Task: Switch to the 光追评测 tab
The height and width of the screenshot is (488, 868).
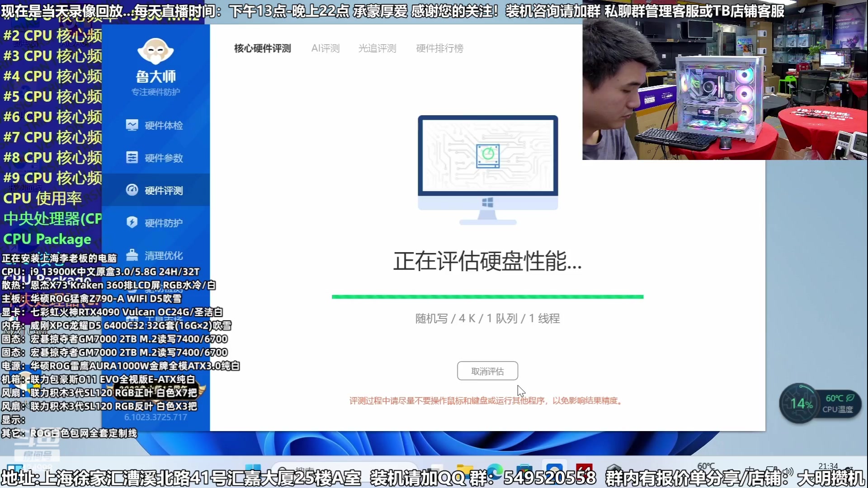Action: [377, 48]
